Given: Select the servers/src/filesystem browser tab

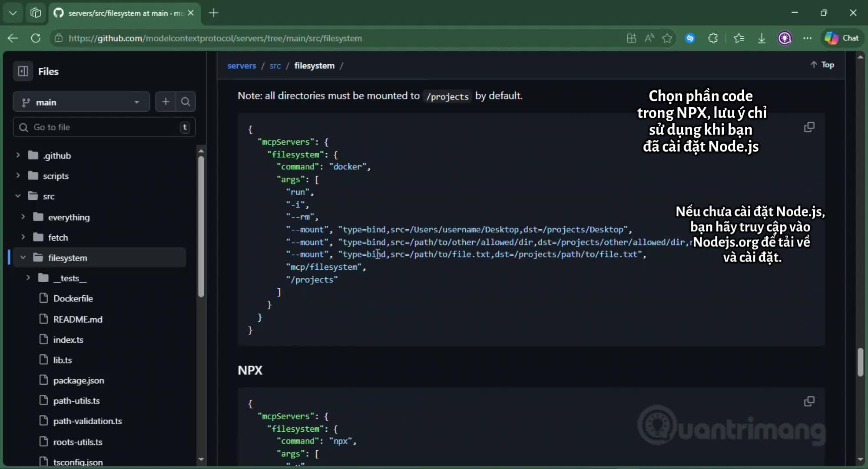Looking at the screenshot, I should (125, 13).
